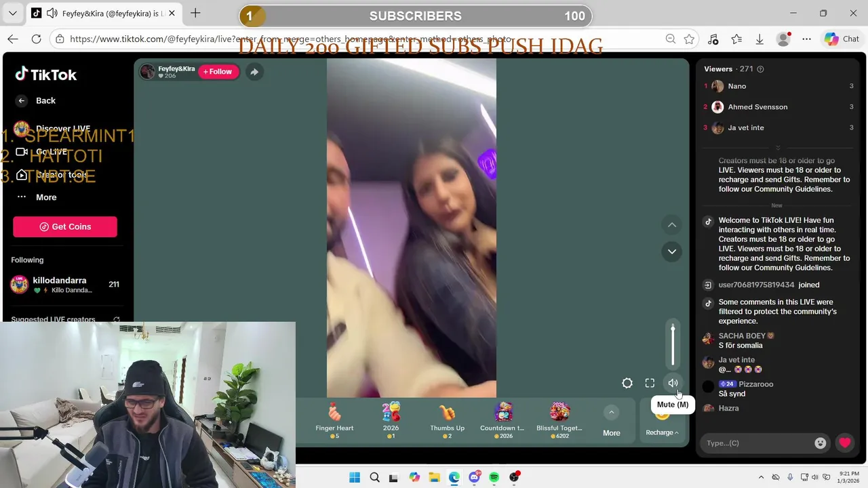Open taskbar Search
Screen dimensions: 868x488
click(374, 477)
